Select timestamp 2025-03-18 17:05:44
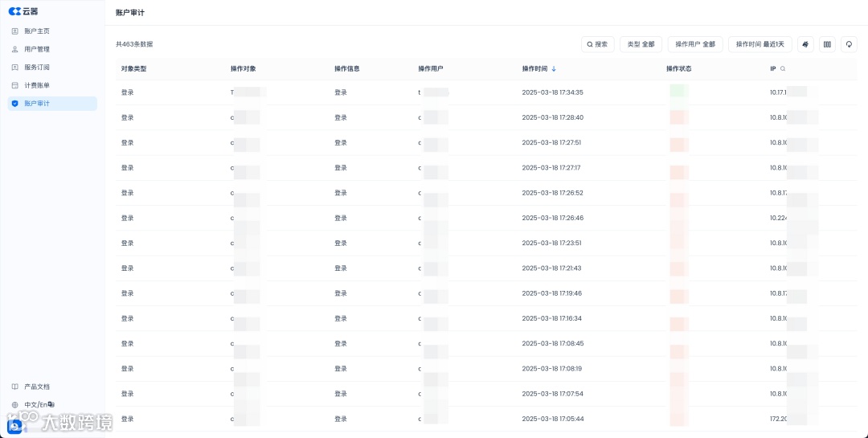 pyautogui.click(x=552, y=419)
